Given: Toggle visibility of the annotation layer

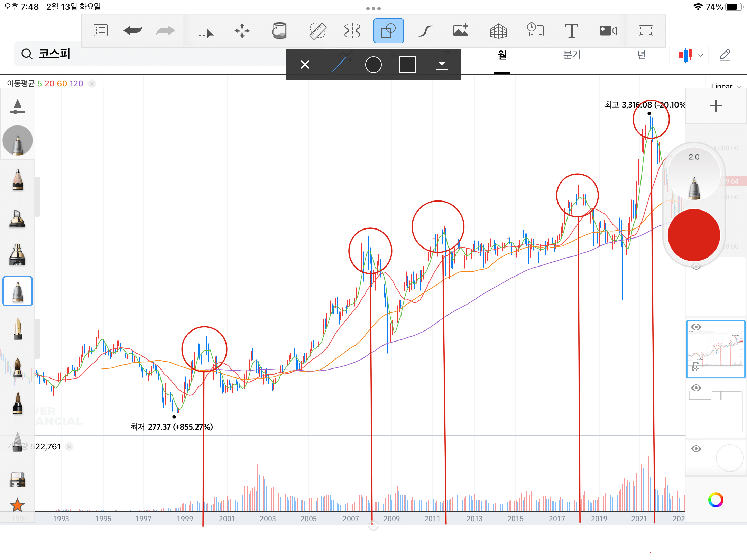Looking at the screenshot, I should [x=696, y=327].
